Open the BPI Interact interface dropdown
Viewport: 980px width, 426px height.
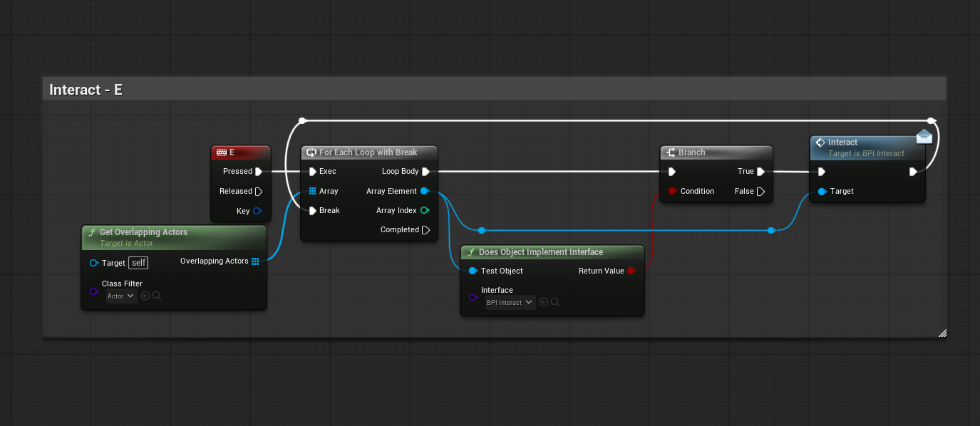[510, 303]
